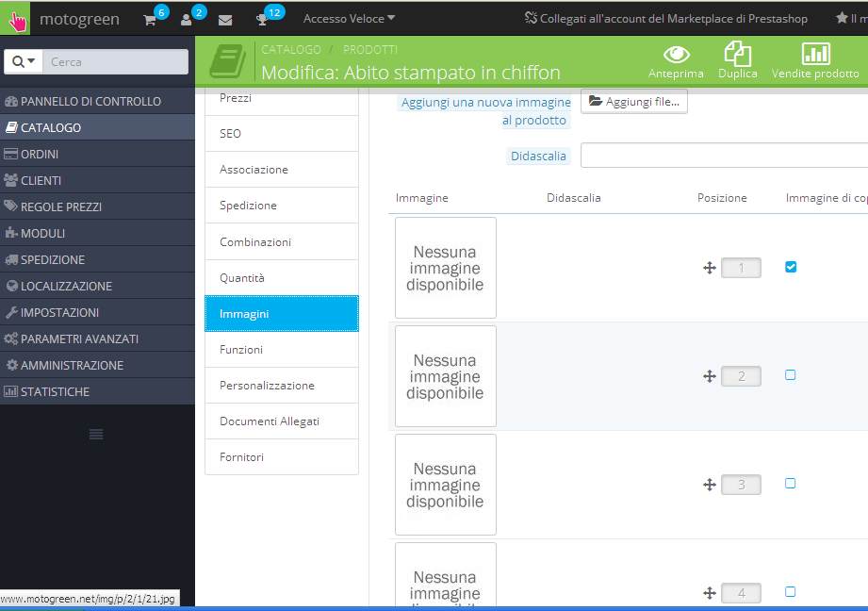This screenshot has height=611, width=868.
Task: Click the shopping cart orders notification icon
Action: pos(150,20)
